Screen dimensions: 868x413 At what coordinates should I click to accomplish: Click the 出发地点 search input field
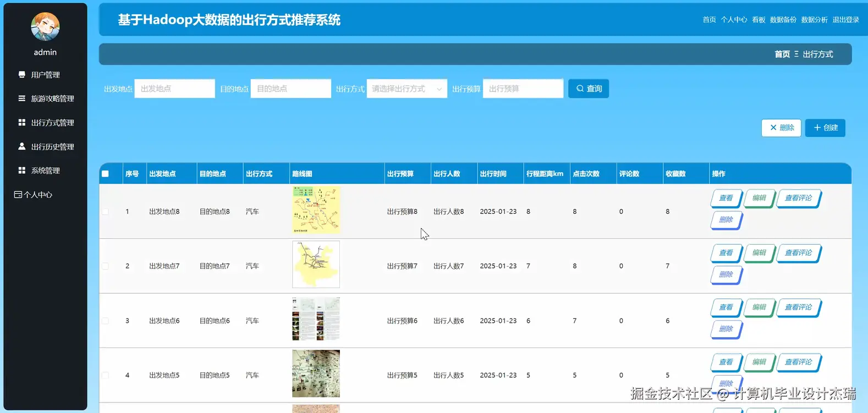click(174, 89)
